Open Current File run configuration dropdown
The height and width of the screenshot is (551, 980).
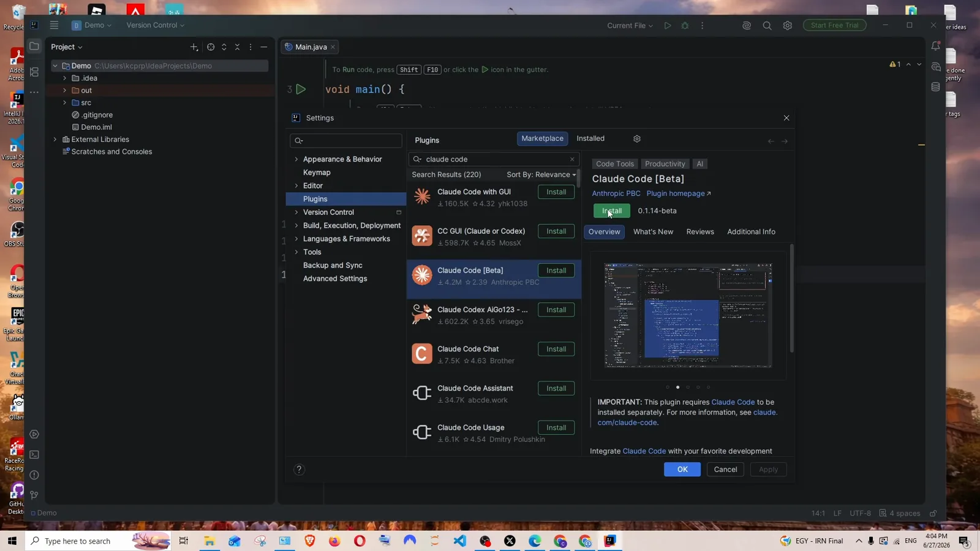(630, 26)
